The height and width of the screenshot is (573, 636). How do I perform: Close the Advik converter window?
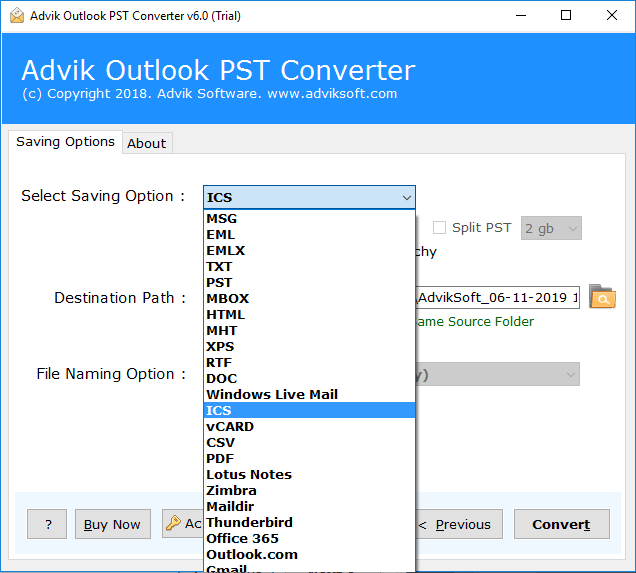612,16
